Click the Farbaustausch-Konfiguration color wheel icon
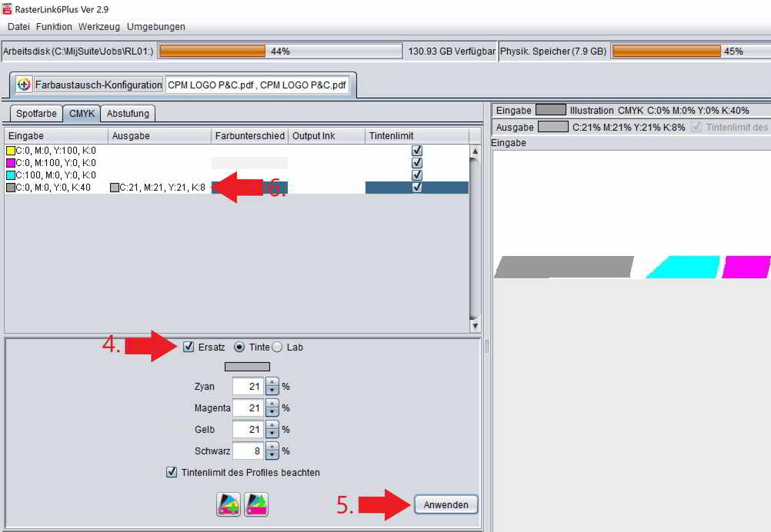 point(24,85)
